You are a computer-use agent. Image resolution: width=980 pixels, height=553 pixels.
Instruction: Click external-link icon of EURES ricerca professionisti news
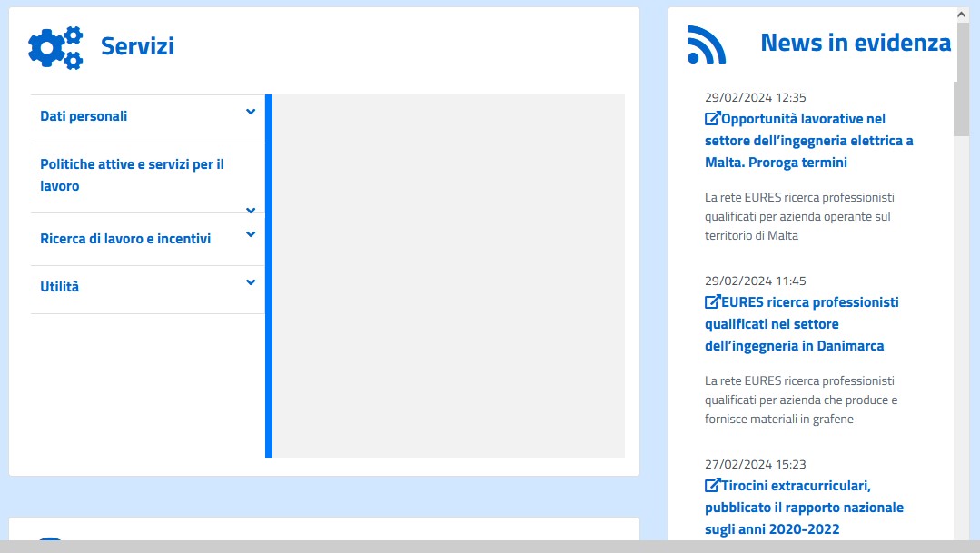tap(712, 301)
